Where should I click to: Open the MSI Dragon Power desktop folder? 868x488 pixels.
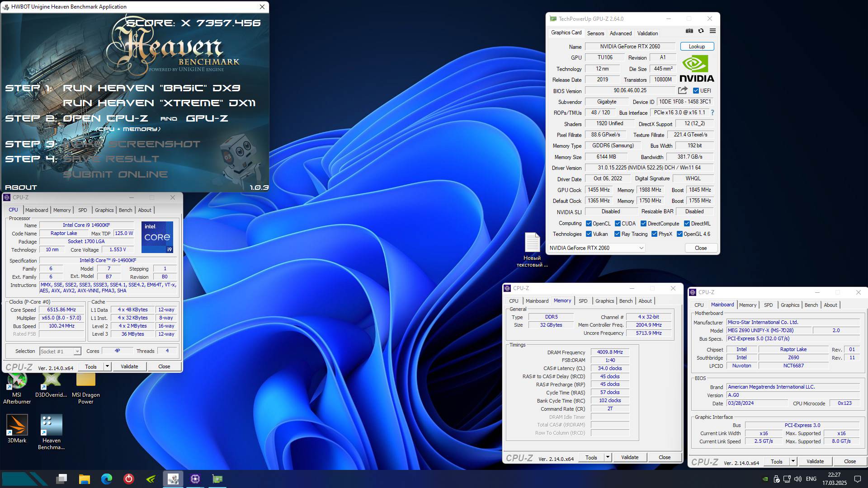coord(86,388)
